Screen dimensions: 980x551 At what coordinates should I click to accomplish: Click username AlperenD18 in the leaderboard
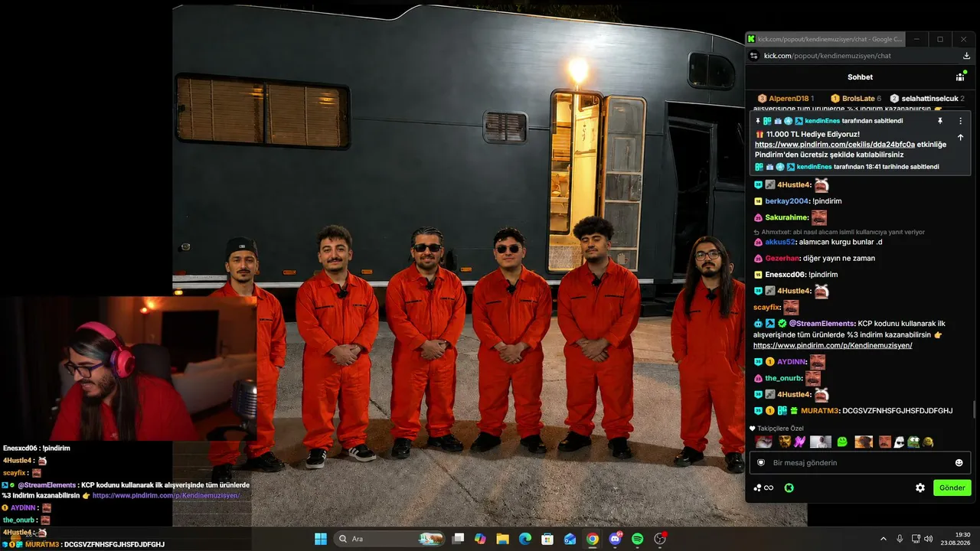click(x=789, y=99)
